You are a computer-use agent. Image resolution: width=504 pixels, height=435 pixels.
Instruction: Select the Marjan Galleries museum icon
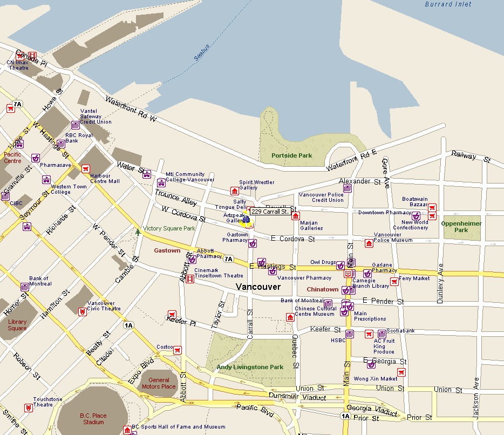coord(295,216)
